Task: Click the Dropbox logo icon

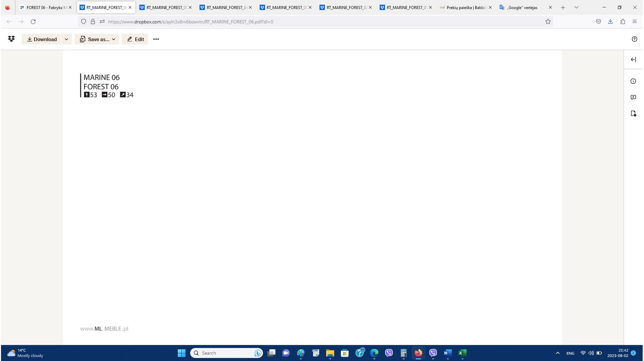Action: [11, 39]
